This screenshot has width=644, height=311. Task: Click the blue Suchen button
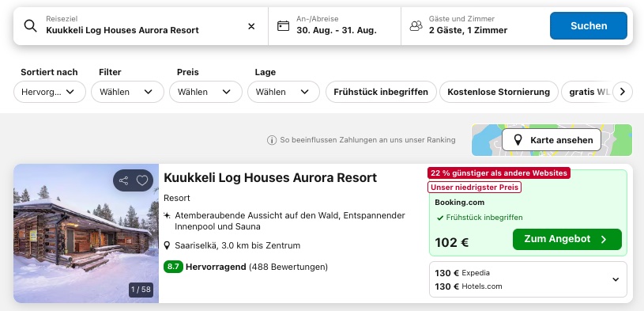pos(588,26)
